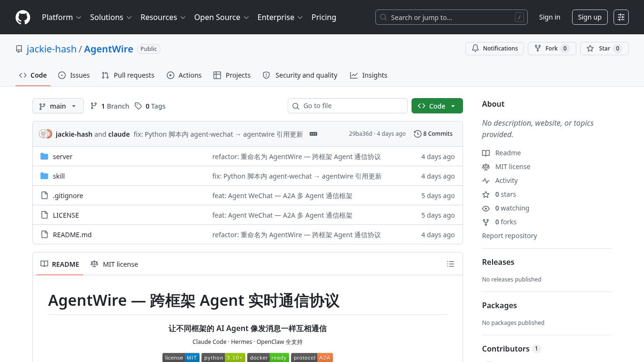The image size is (644, 362).
Task: Open the Insights tab
Action: point(369,75)
